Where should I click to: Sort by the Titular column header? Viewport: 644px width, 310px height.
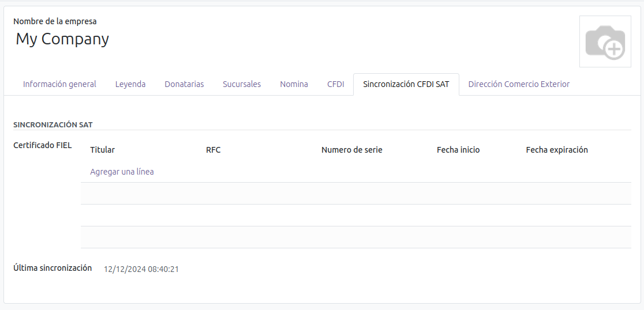pos(102,150)
